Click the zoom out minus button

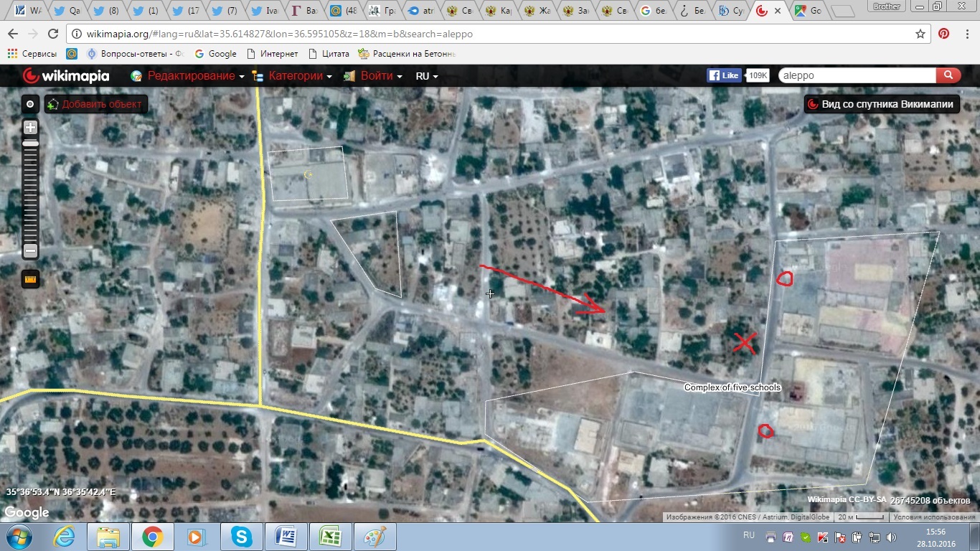(30, 250)
